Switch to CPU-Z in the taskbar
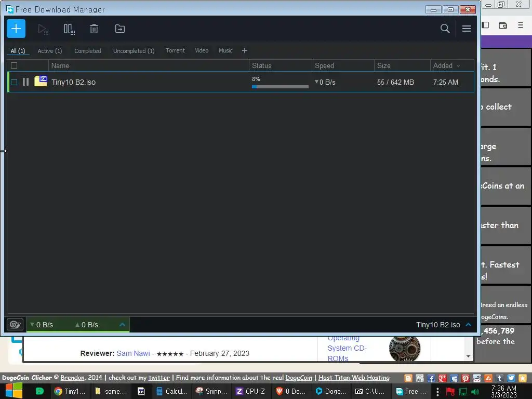532x399 pixels. click(251, 391)
